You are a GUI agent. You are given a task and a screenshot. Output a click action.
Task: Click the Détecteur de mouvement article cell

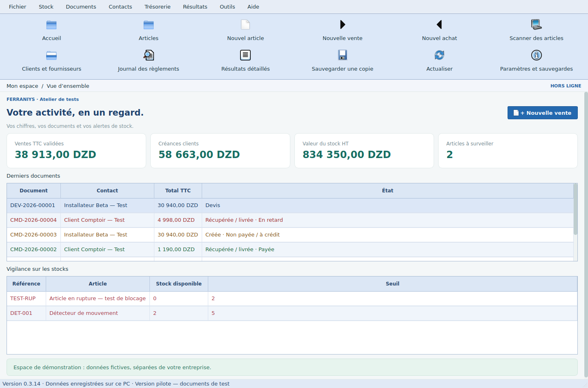click(x=98, y=313)
